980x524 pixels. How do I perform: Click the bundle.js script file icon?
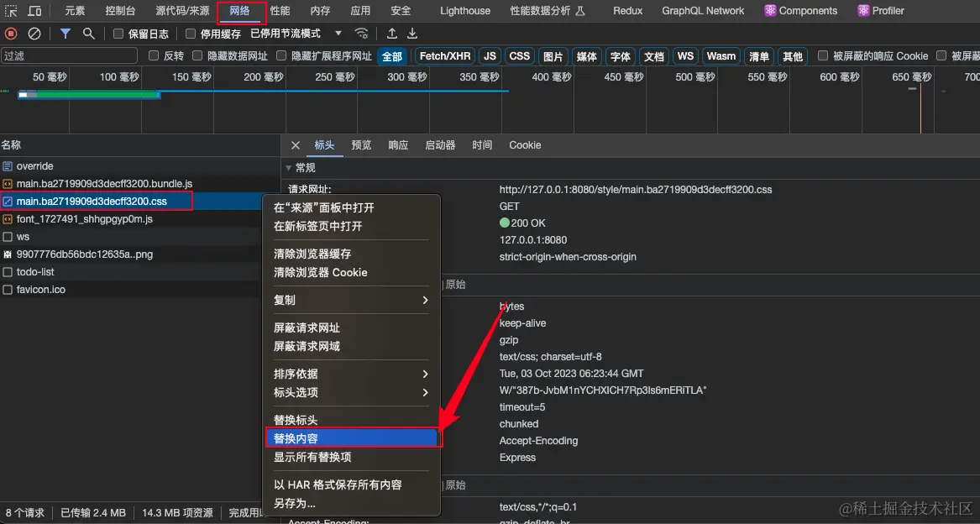[x=8, y=184]
